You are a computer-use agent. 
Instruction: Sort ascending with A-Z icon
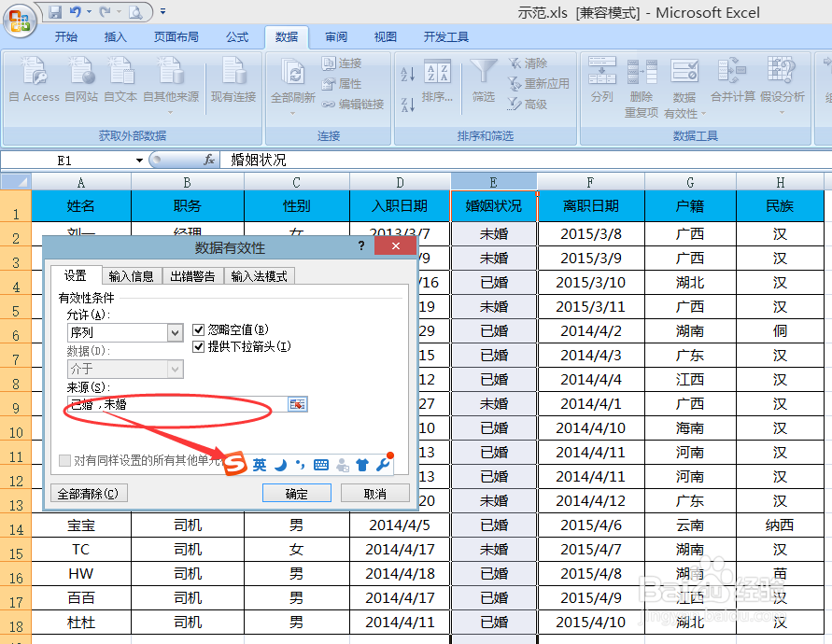click(x=407, y=74)
